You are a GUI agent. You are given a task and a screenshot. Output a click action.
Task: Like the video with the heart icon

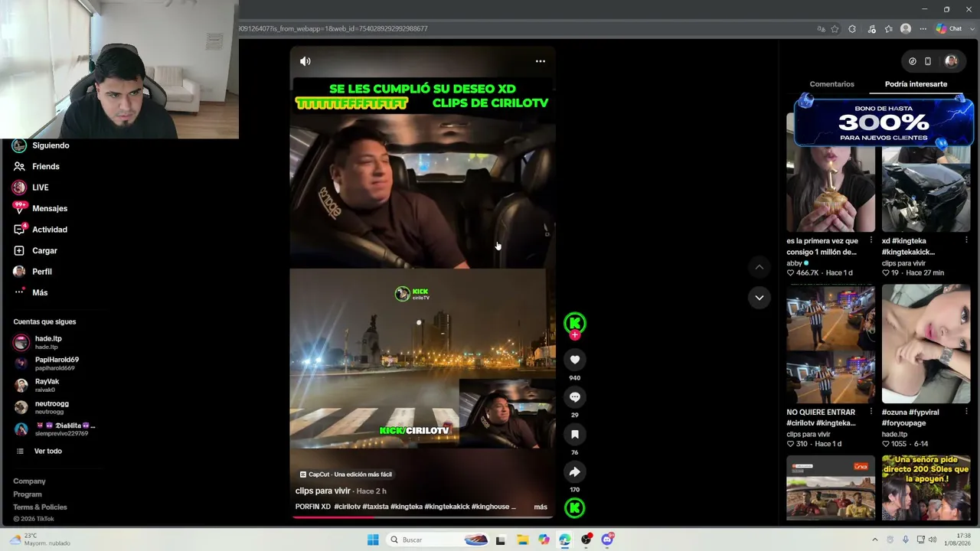(x=575, y=360)
